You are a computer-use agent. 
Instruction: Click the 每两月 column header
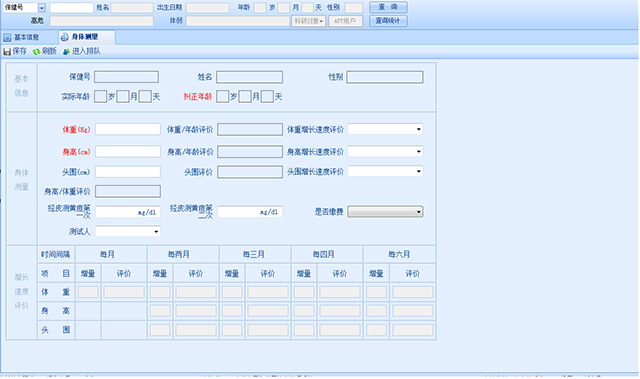(179, 255)
